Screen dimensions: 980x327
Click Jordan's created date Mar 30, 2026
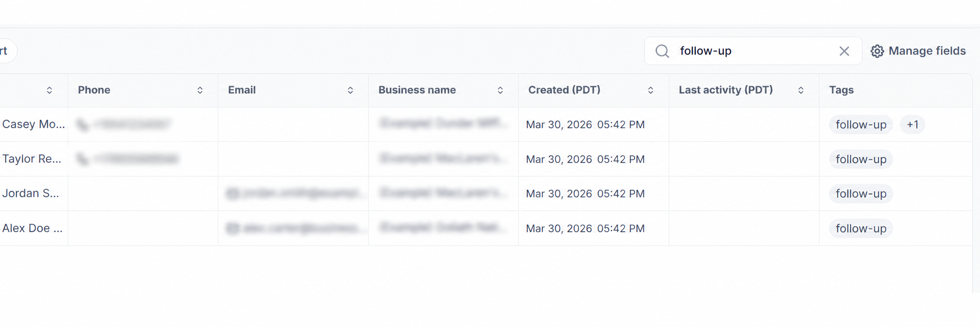pos(559,194)
